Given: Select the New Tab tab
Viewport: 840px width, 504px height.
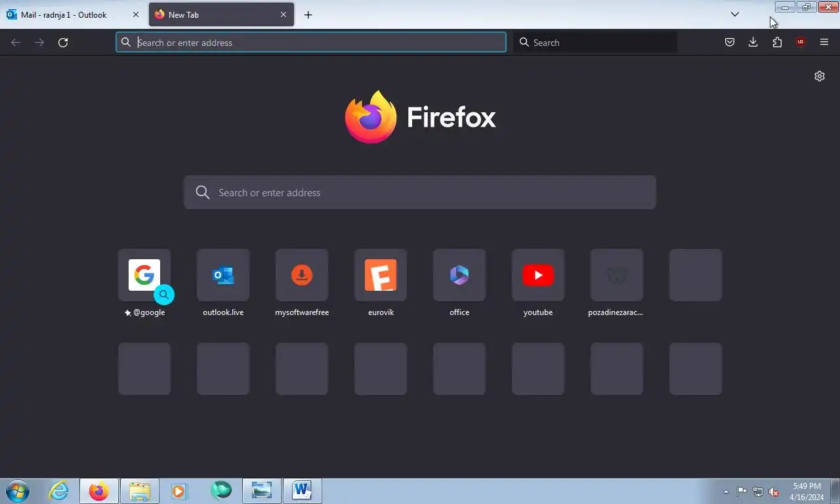Looking at the screenshot, I should click(x=221, y=14).
